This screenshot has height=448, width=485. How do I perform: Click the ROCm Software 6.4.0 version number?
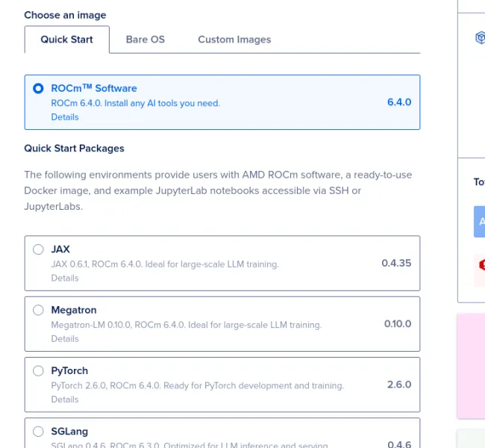(399, 102)
